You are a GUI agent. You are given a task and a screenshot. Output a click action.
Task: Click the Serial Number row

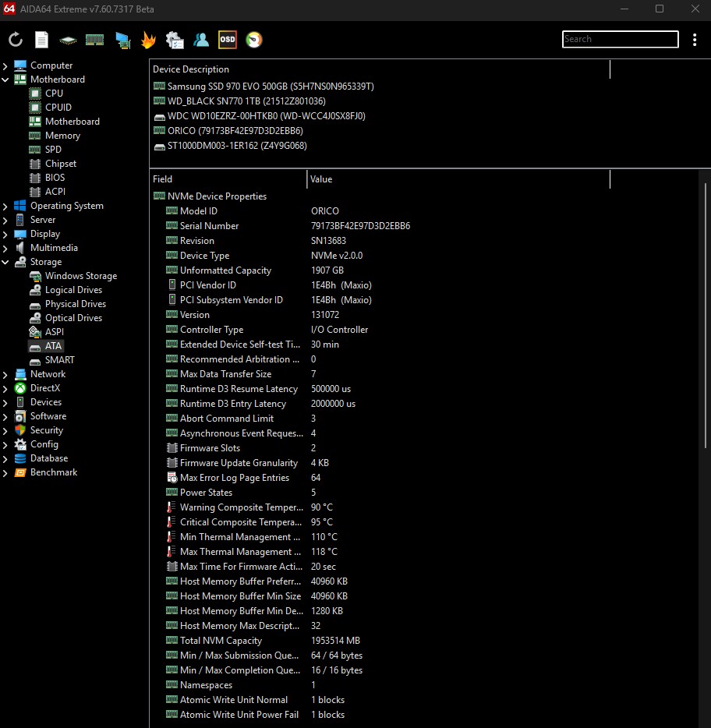(x=288, y=226)
